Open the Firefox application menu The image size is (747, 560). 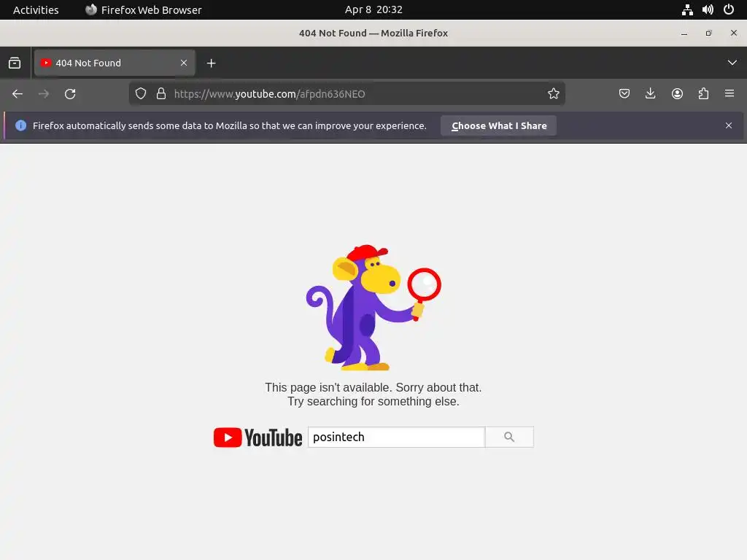coord(729,94)
